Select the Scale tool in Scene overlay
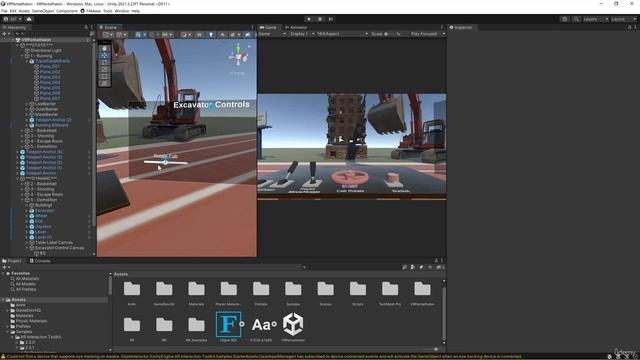This screenshot has height=360, width=640. [x=104, y=69]
